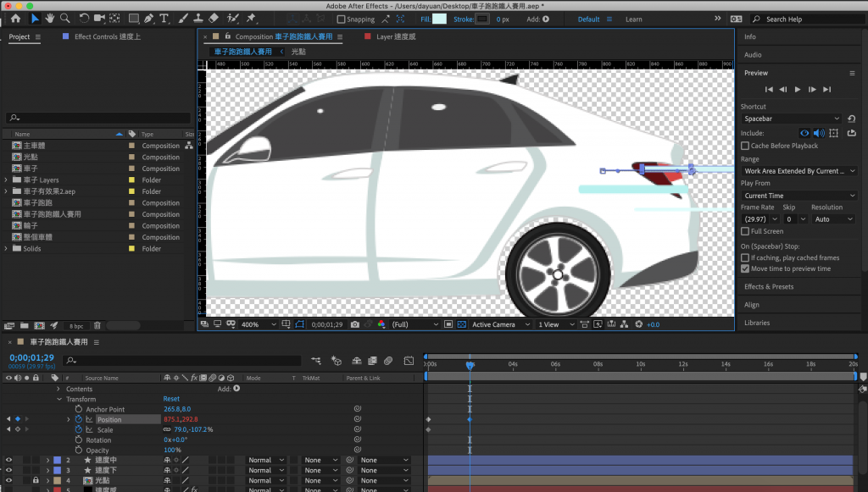The image size is (868, 492).
Task: Select the Zoom magnifier tool
Action: 65,19
